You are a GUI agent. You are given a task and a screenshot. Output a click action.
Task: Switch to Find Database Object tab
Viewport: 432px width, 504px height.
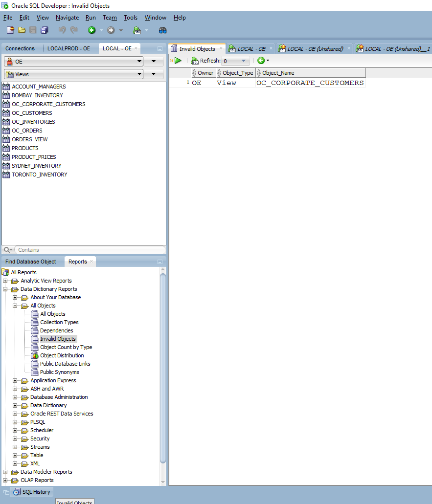(x=30, y=262)
